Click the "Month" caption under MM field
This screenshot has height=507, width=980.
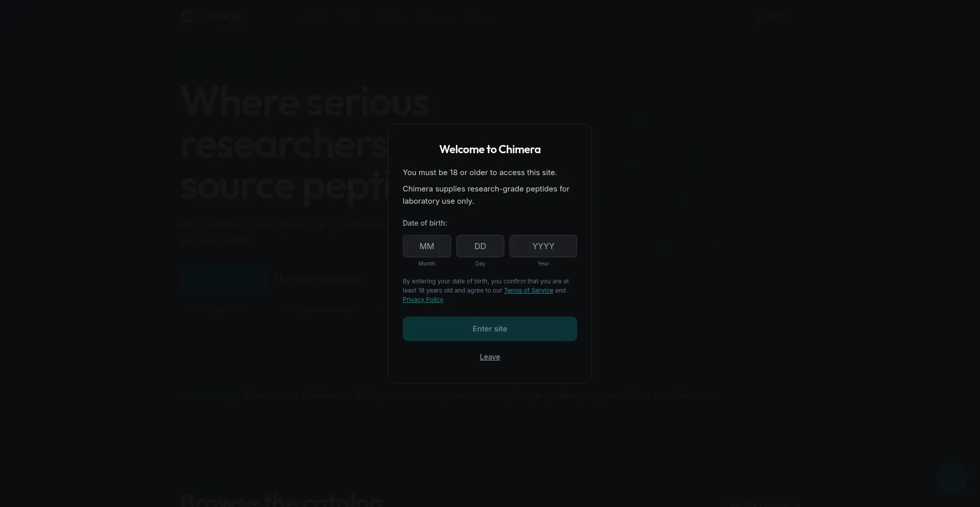427,263
